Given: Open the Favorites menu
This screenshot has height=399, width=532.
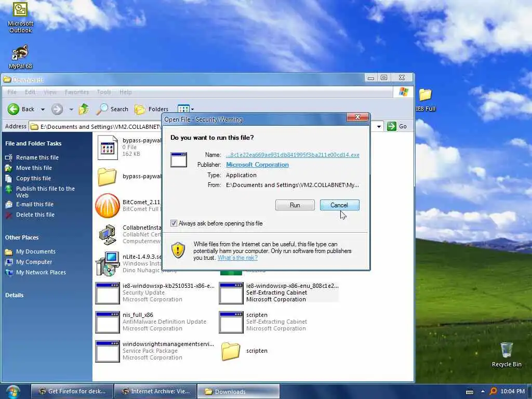Looking at the screenshot, I should [x=77, y=92].
